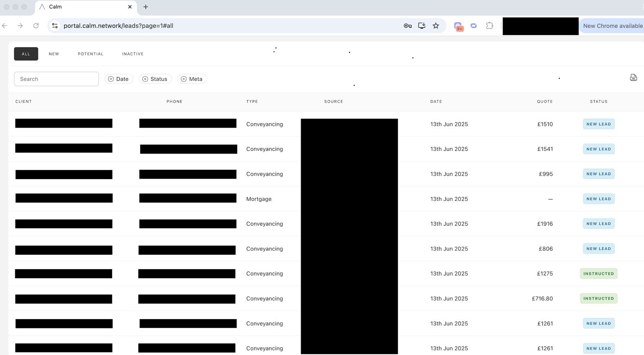View site information icon beside the URL
The height and width of the screenshot is (355, 644).
55,26
